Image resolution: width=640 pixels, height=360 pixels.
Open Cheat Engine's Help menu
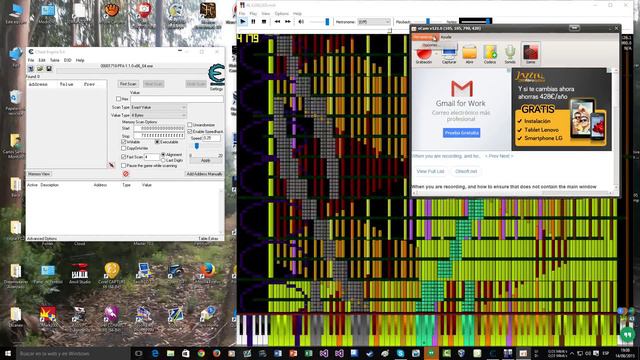click(80, 60)
